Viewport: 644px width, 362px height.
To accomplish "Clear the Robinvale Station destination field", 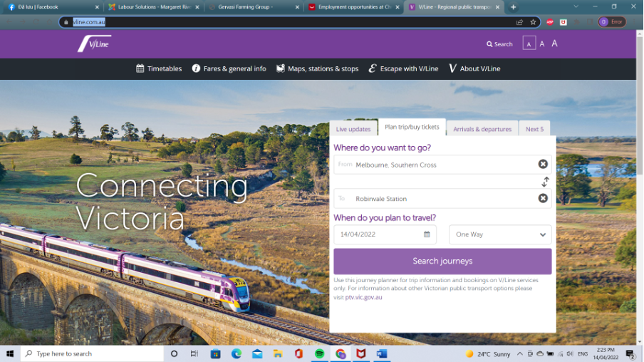I will [543, 198].
